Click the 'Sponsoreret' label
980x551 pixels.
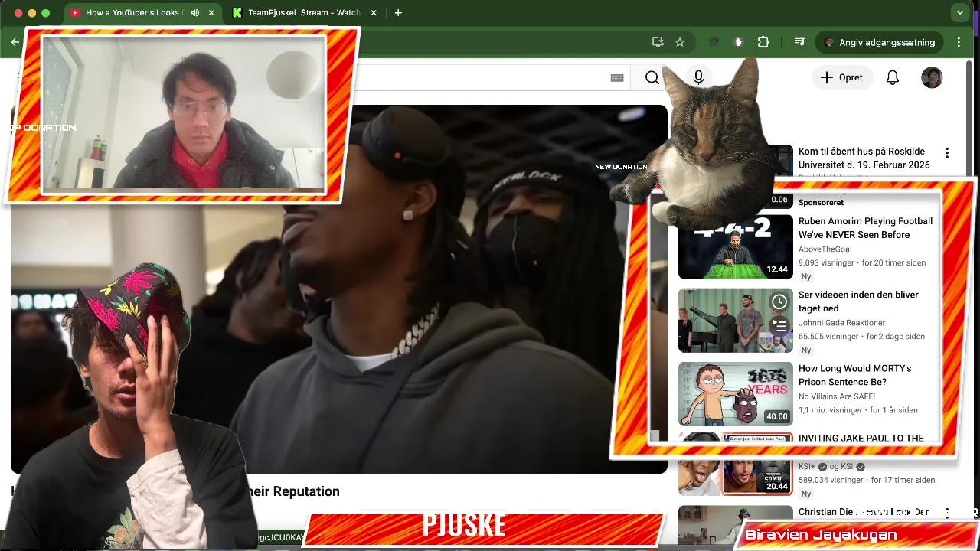click(x=821, y=203)
